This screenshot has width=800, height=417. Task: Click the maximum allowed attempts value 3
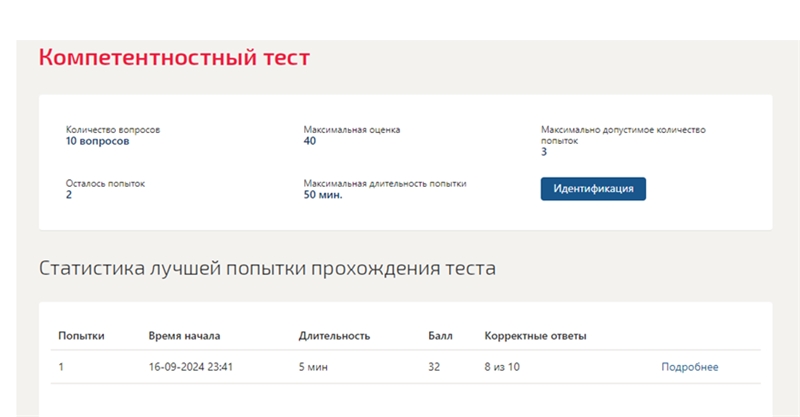click(544, 152)
